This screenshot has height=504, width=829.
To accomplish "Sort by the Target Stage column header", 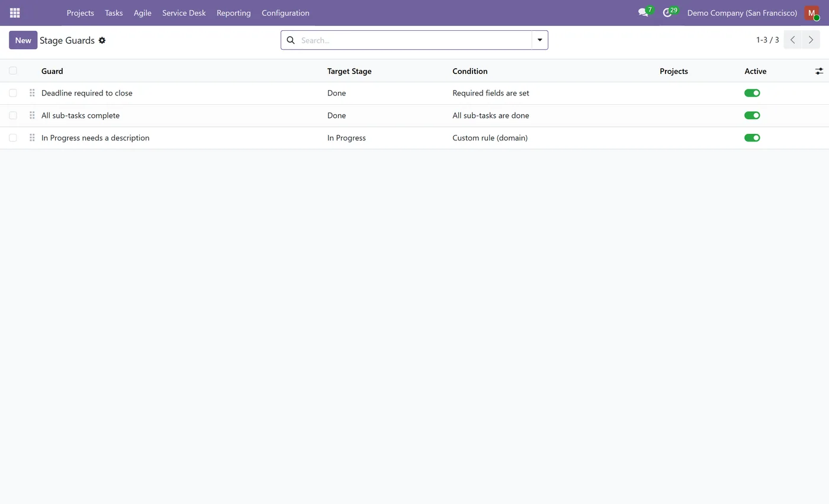I will [349, 71].
